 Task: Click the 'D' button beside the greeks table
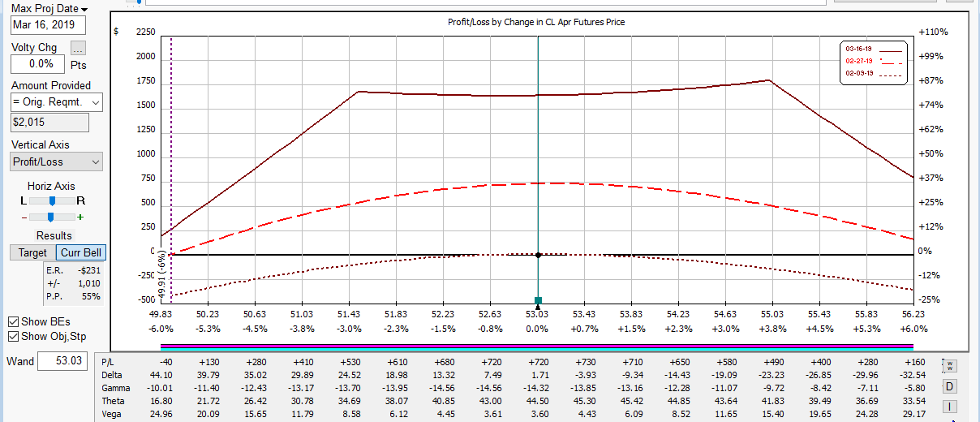[x=948, y=385]
